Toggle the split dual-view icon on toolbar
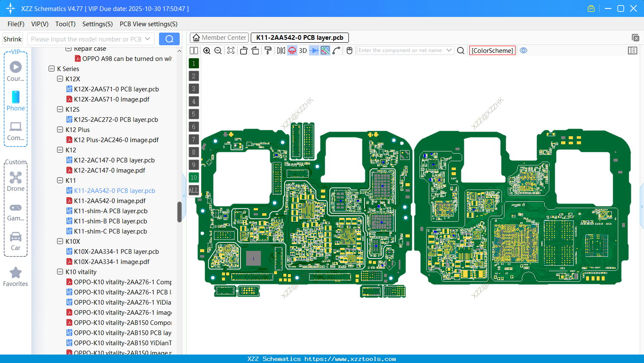 [x=193, y=50]
